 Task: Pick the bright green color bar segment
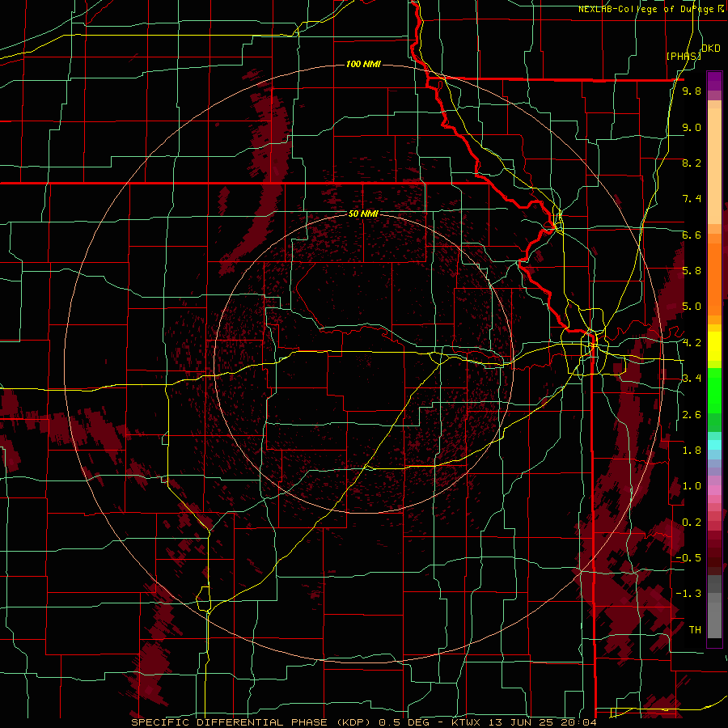point(714,390)
